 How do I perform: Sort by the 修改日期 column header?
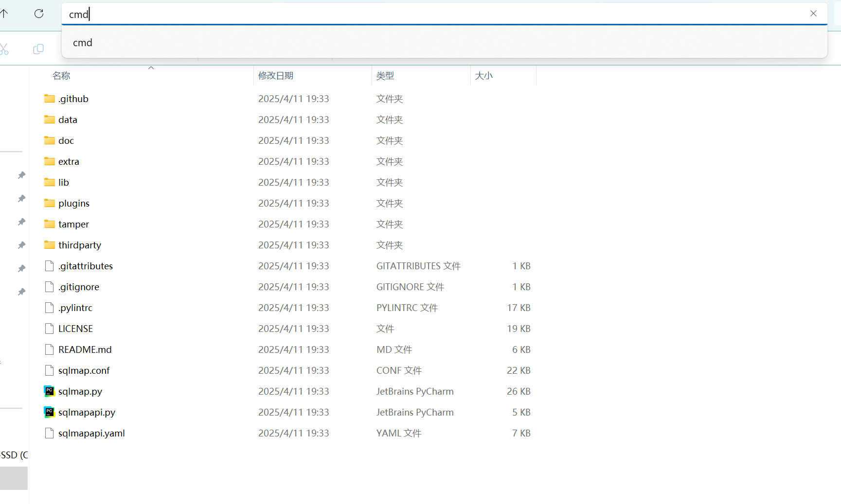tap(276, 76)
